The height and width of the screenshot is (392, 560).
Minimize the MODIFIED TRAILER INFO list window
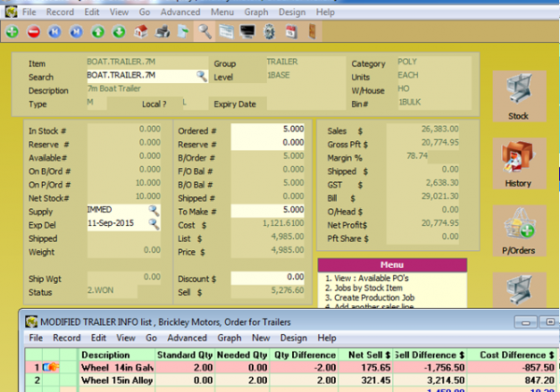[x=525, y=322]
